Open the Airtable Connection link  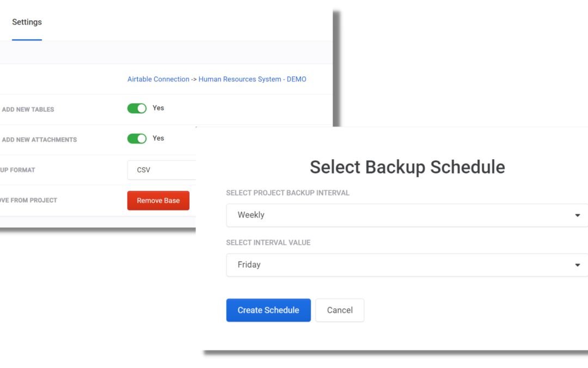pos(158,79)
